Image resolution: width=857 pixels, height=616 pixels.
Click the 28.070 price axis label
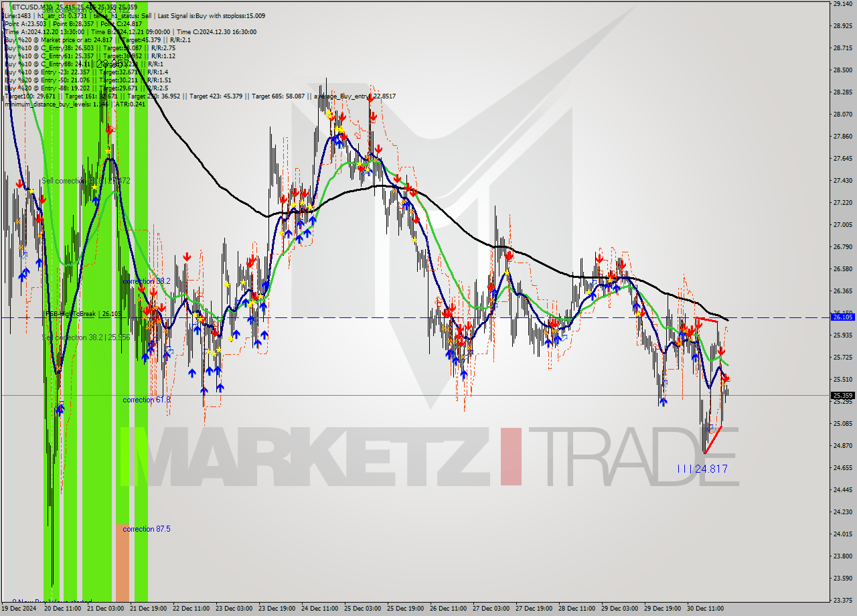click(x=843, y=114)
